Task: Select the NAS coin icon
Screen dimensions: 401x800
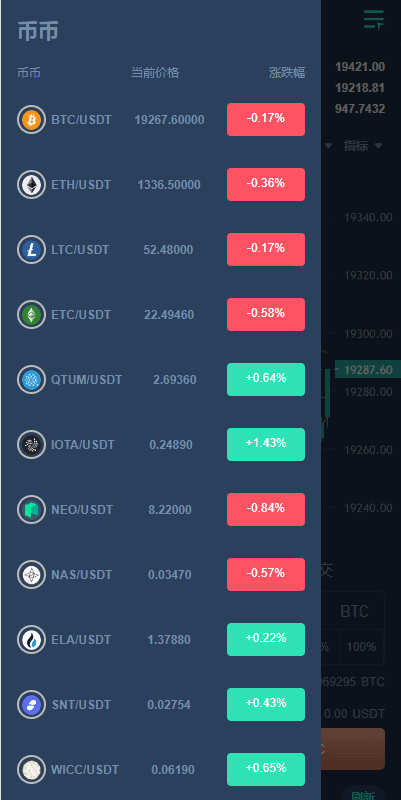Action: click(x=31, y=574)
